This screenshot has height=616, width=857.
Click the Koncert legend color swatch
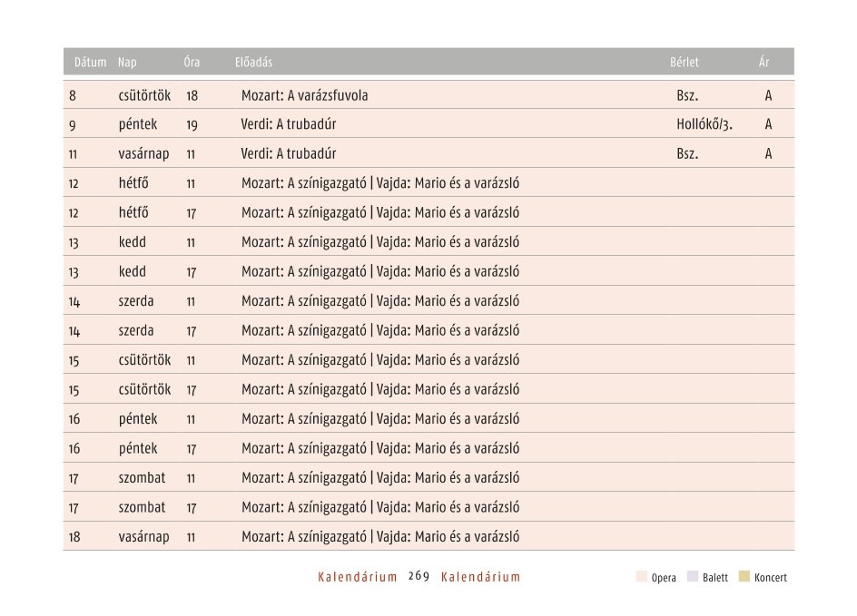[744, 577]
